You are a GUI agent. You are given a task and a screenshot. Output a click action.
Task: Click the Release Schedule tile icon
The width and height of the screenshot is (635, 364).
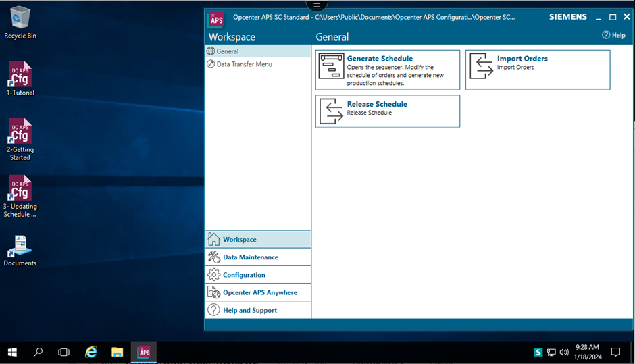(x=331, y=111)
